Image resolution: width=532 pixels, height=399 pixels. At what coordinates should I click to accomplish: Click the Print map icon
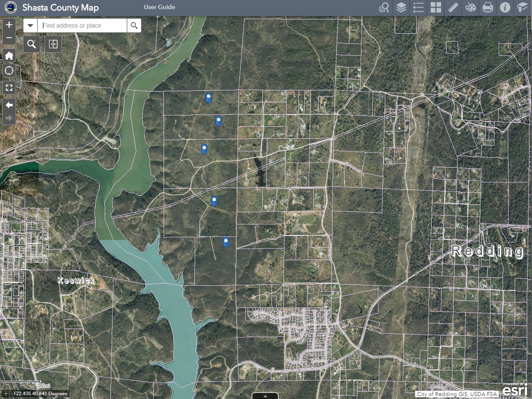click(487, 7)
